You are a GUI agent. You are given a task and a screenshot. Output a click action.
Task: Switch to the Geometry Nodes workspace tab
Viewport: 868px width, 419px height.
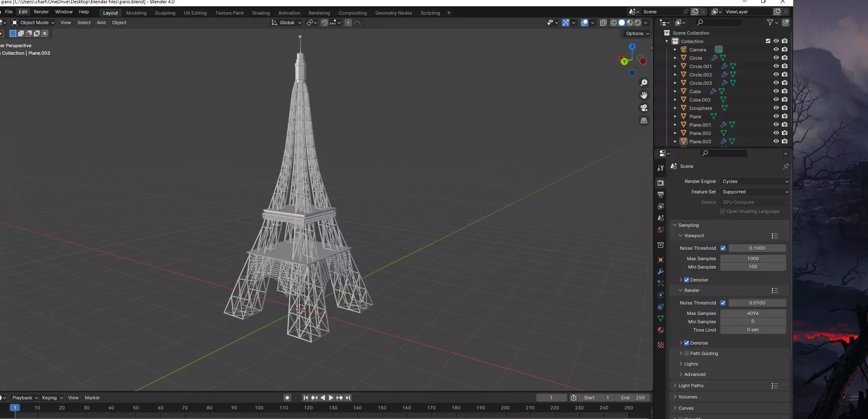(x=393, y=13)
